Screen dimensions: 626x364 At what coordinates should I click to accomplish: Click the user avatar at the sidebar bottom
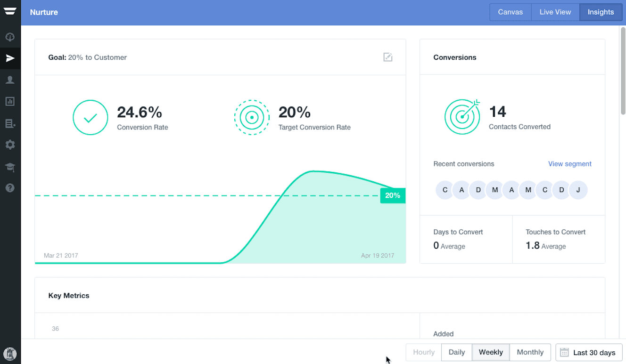tap(10, 354)
